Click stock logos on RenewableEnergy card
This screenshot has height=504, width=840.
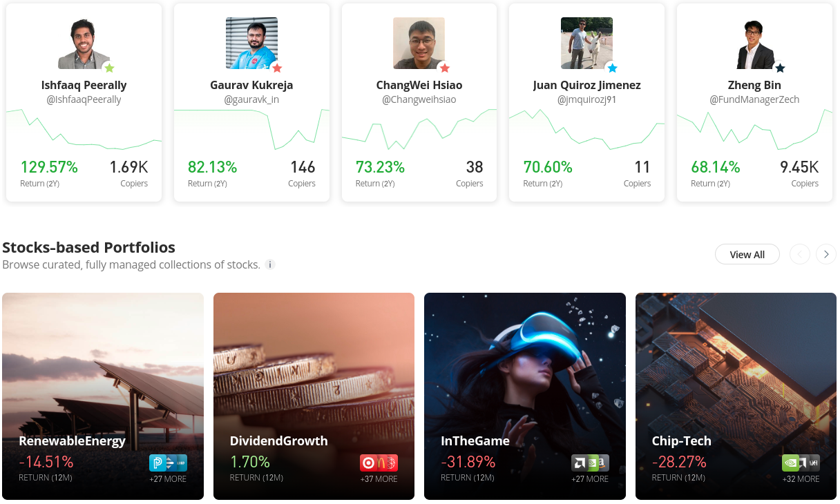coord(168,463)
